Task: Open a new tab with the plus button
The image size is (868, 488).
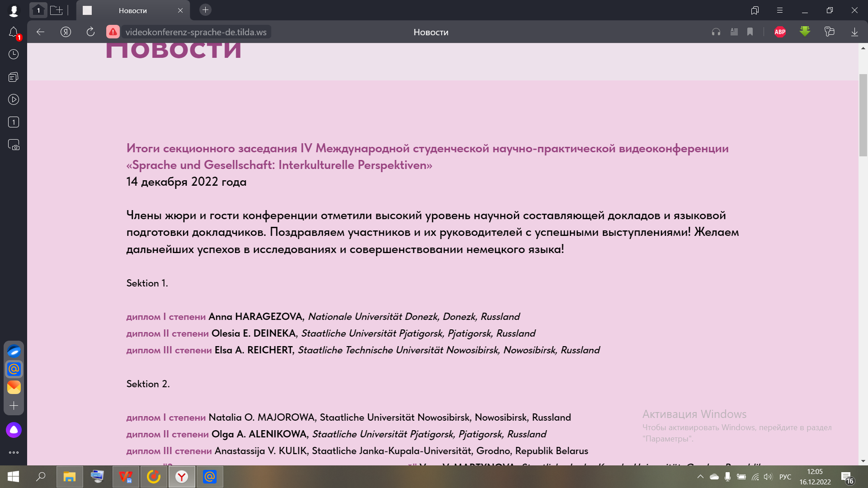Action: pos(205,10)
